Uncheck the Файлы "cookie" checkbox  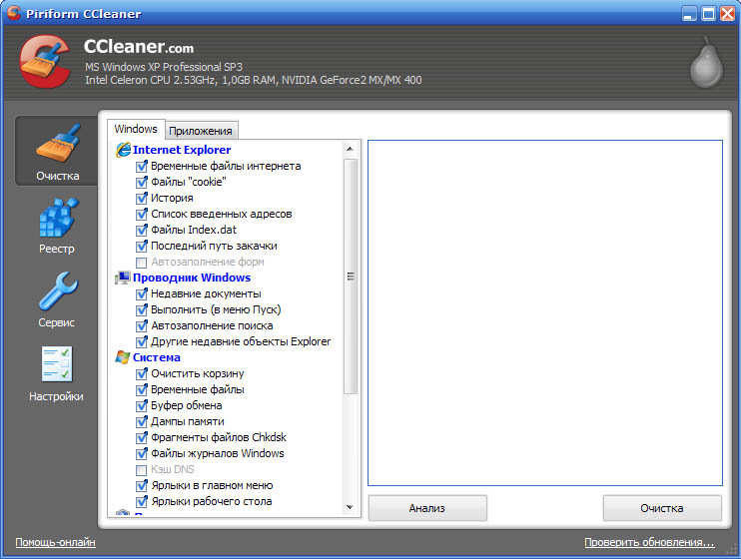pos(141,182)
